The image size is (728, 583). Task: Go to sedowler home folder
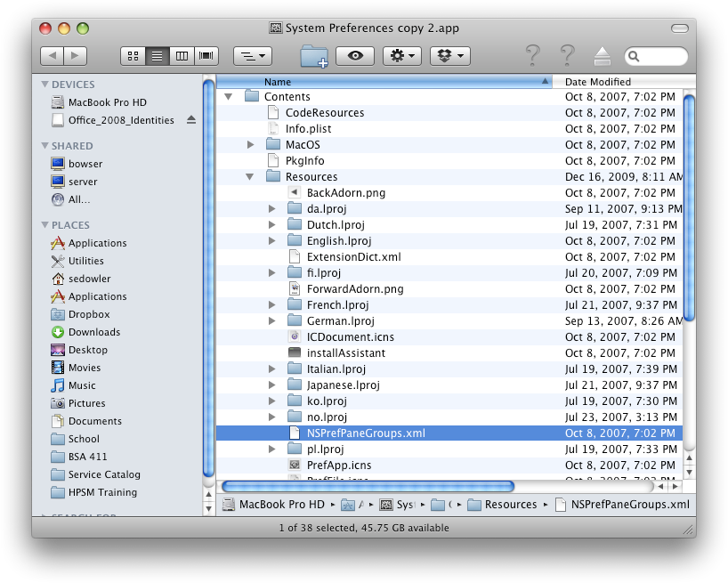click(90, 279)
